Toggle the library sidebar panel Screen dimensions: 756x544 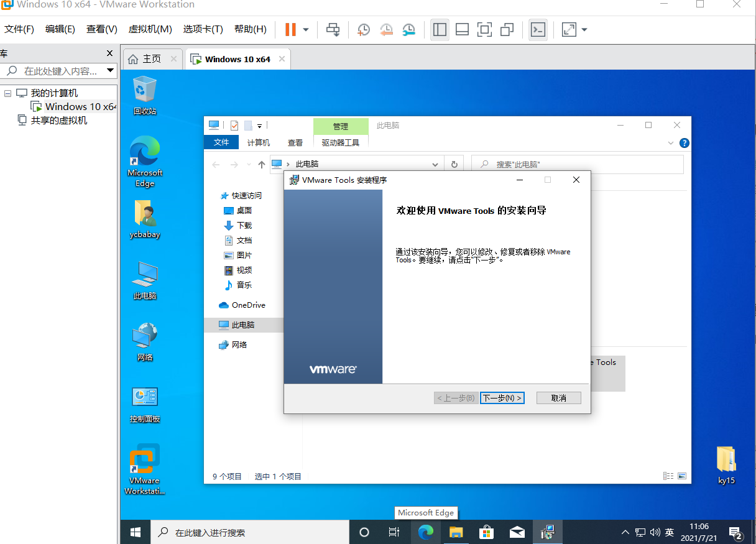(440, 29)
